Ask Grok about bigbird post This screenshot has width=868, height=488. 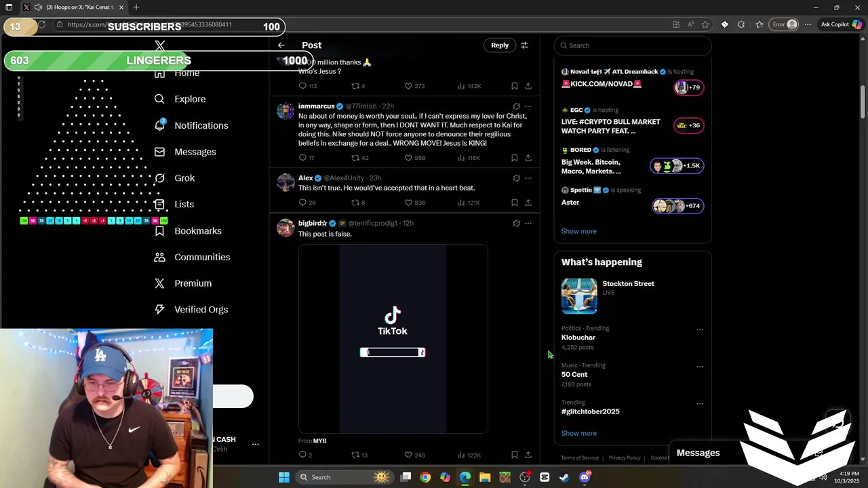(x=516, y=223)
